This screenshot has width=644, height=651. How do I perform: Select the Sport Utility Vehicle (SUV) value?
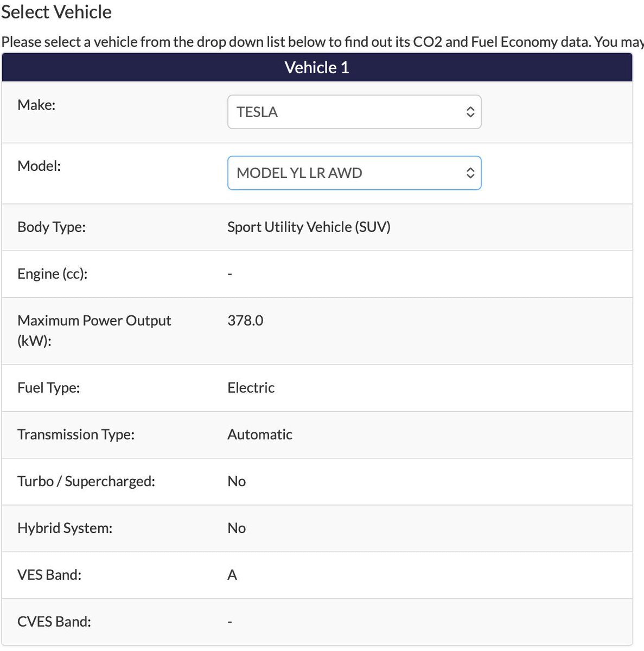pyautogui.click(x=309, y=227)
